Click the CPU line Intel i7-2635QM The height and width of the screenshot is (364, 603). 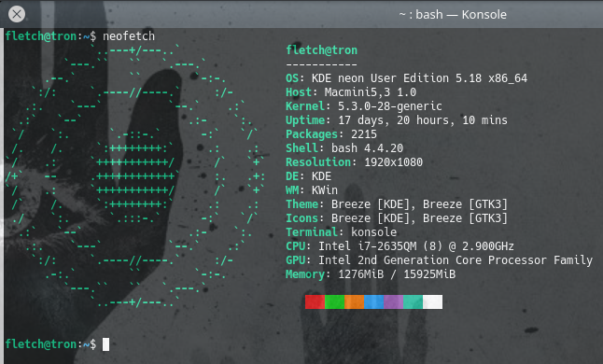pyautogui.click(x=400, y=246)
